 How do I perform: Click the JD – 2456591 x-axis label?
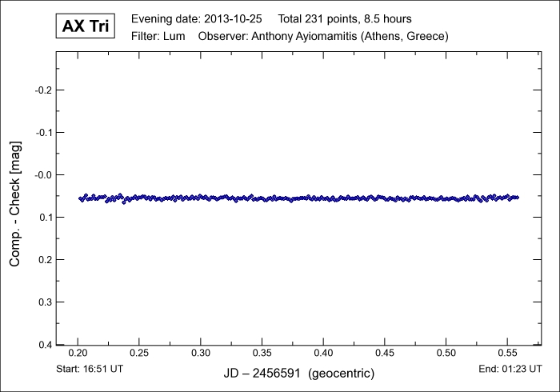coord(300,374)
